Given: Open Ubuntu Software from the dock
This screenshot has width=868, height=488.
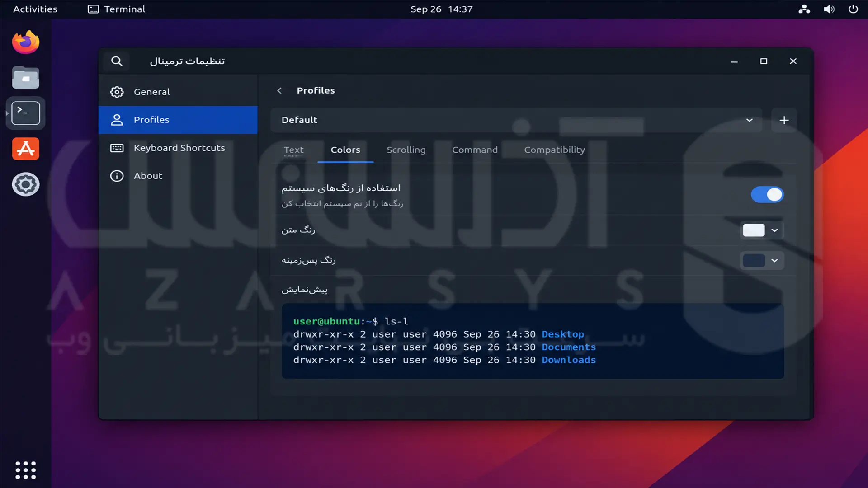Looking at the screenshot, I should [x=26, y=149].
